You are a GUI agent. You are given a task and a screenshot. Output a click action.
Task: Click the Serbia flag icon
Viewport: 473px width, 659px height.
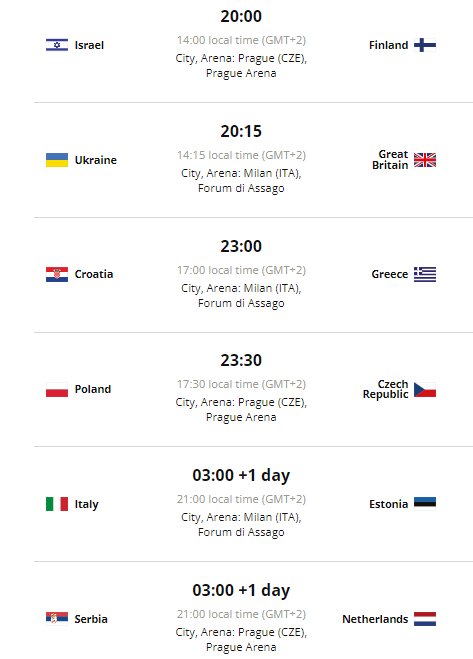click(x=57, y=618)
